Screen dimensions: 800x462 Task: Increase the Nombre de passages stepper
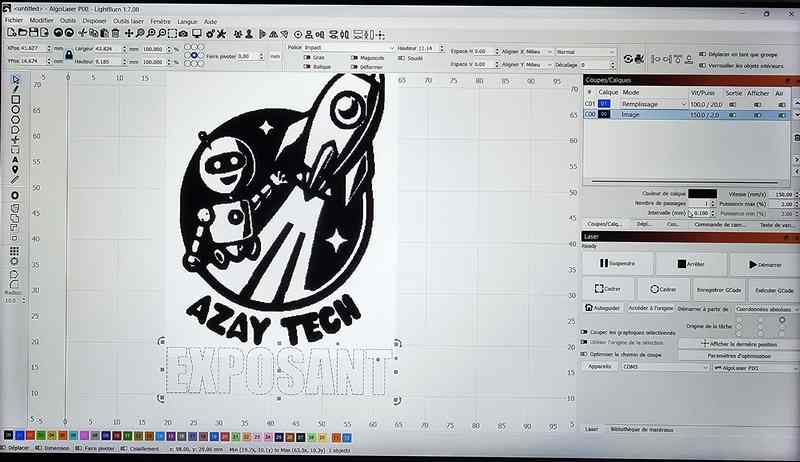713,201
